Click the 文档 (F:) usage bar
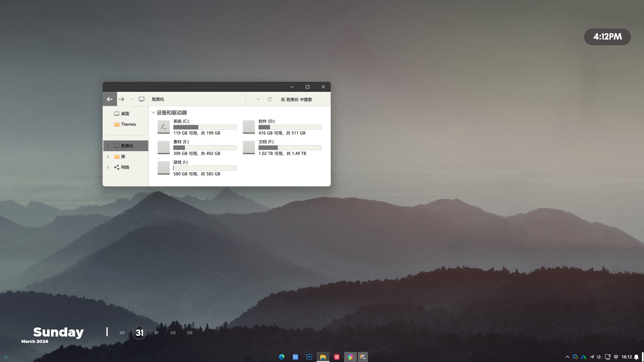This screenshot has height=362, width=644. tap(290, 148)
